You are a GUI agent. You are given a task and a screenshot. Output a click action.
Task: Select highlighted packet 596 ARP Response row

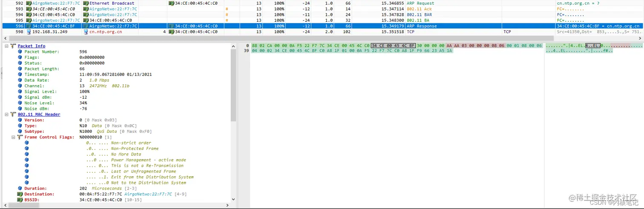click(322, 26)
